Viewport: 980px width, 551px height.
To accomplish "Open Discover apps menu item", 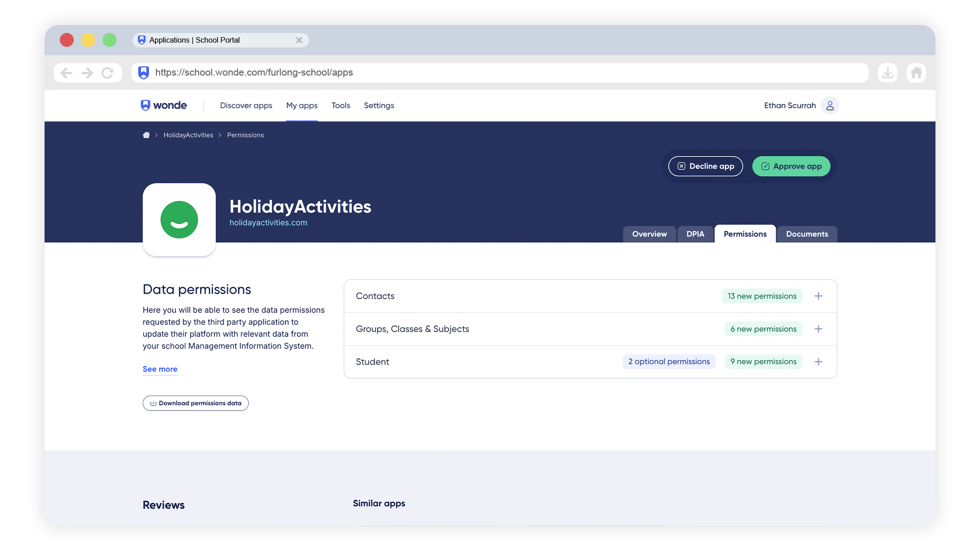I will (x=246, y=105).
